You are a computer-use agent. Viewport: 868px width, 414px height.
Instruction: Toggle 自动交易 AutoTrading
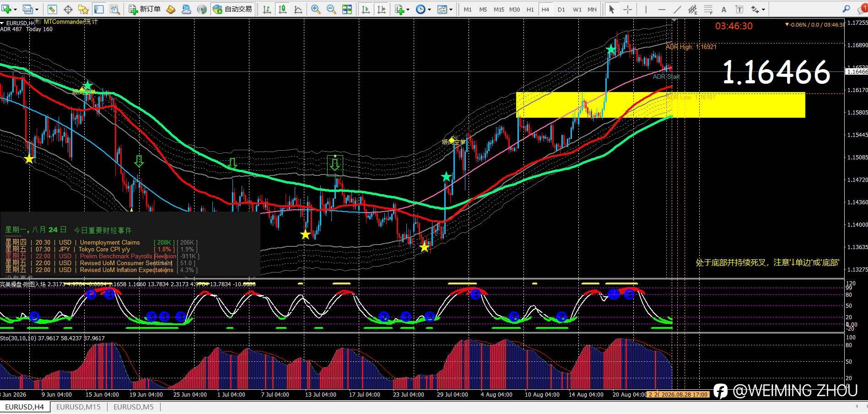pos(232,9)
